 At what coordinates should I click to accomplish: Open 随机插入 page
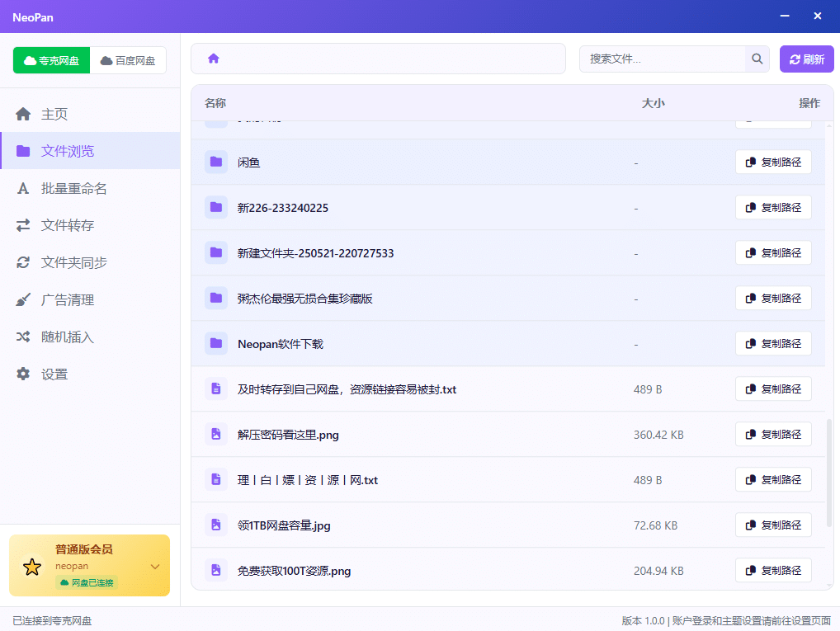point(90,337)
